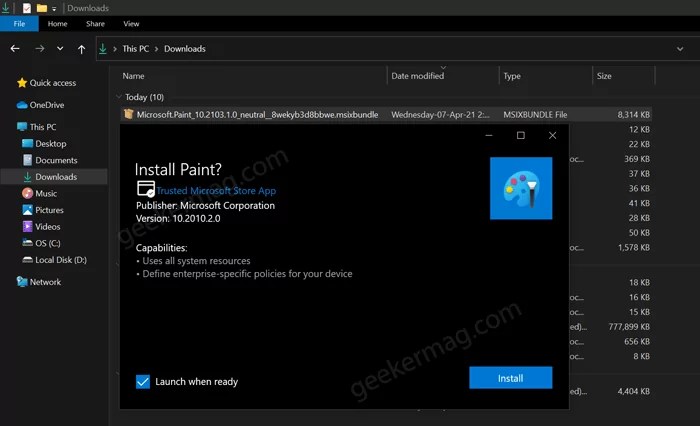
Task: Click the Install button
Action: (x=511, y=378)
